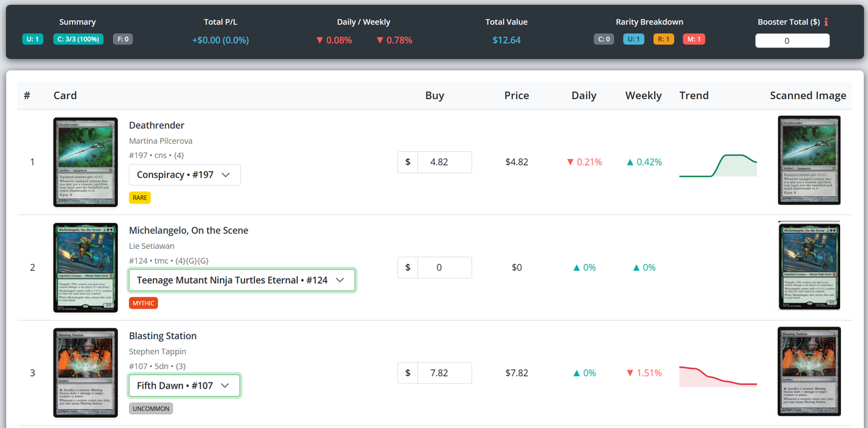Open the Teenage Mutant Ninja Turtles Eternal dropdown

tap(242, 279)
